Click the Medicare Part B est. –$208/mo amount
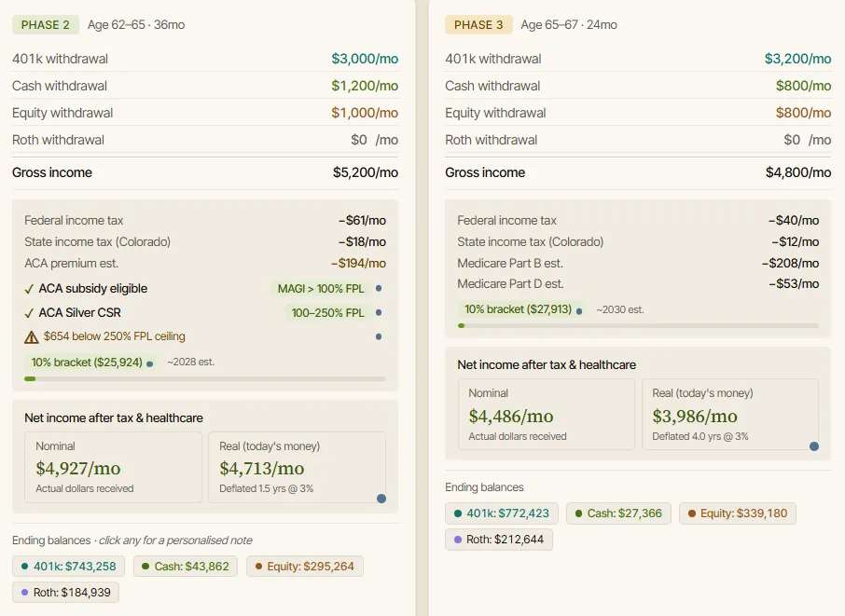This screenshot has width=845, height=616. pos(790,264)
